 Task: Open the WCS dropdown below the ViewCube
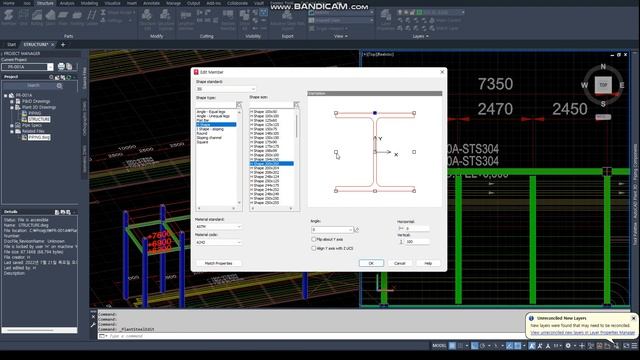click(603, 117)
